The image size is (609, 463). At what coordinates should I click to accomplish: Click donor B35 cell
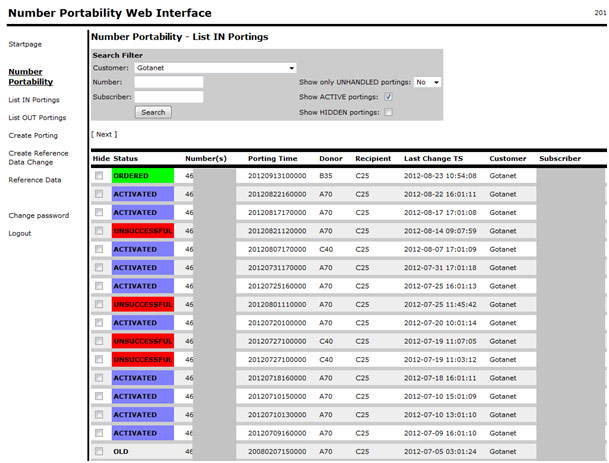click(x=325, y=176)
